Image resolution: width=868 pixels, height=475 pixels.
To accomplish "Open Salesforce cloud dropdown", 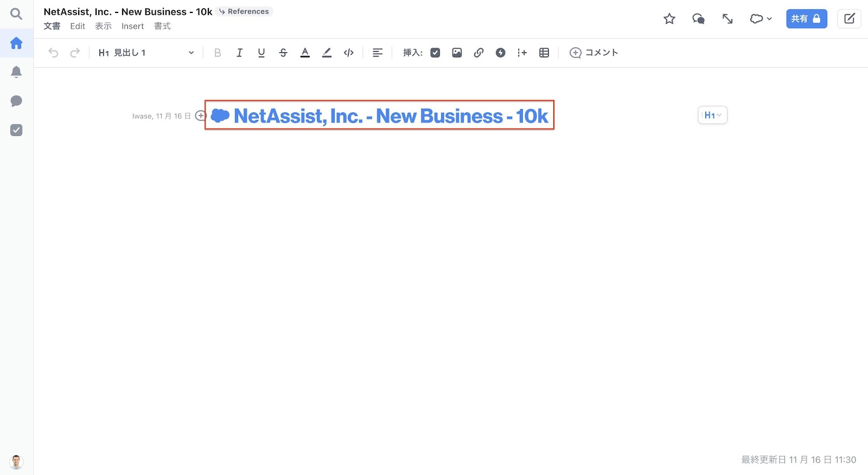I will click(761, 19).
